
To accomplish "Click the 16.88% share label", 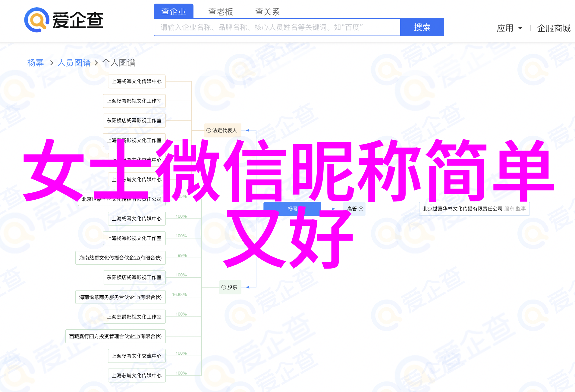I will tap(179, 294).
